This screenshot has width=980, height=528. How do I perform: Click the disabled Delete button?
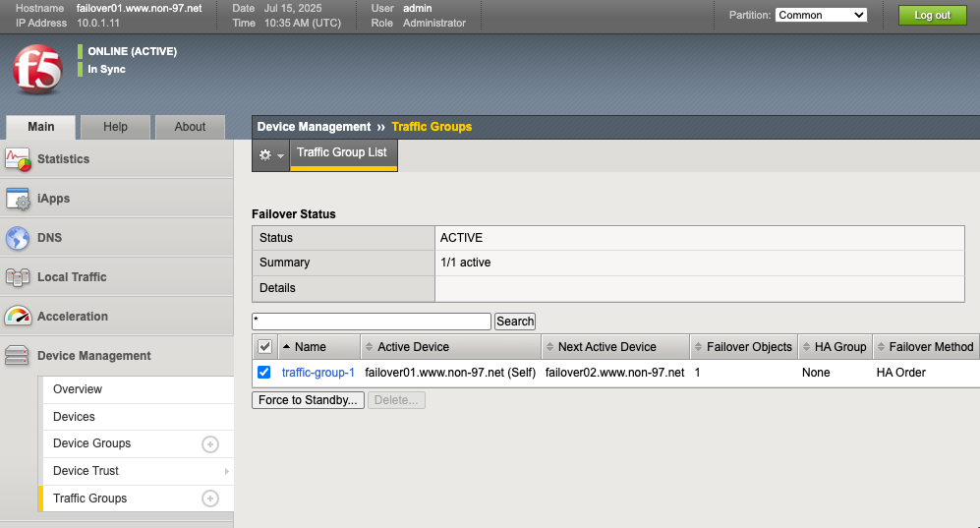pyautogui.click(x=396, y=400)
